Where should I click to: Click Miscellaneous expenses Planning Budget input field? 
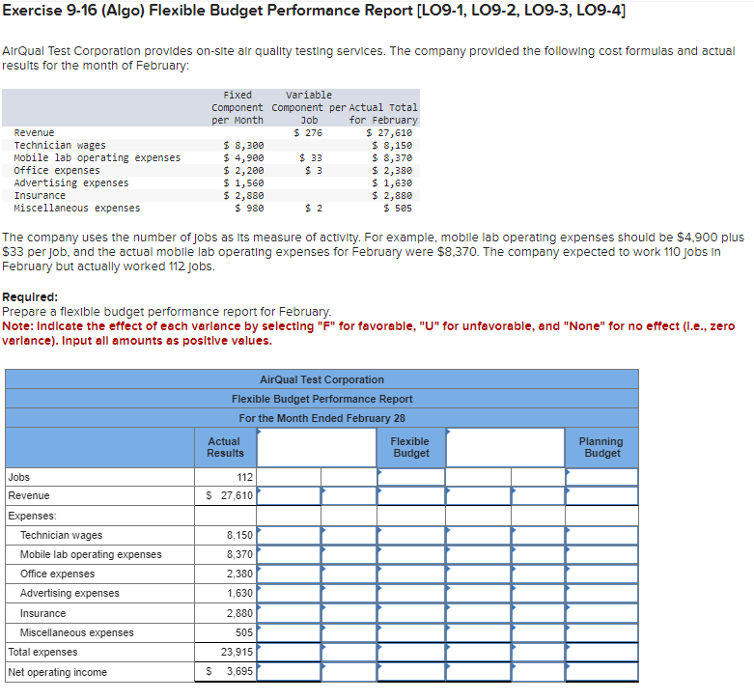(601, 632)
